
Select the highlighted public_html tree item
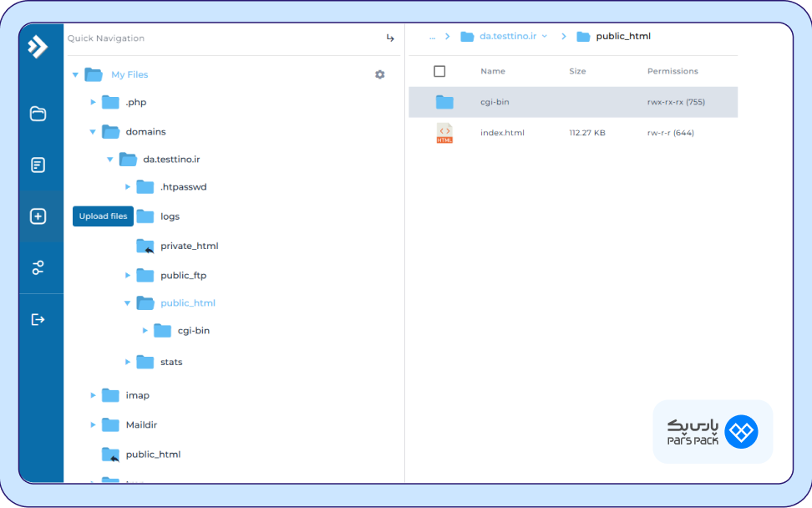coord(188,303)
